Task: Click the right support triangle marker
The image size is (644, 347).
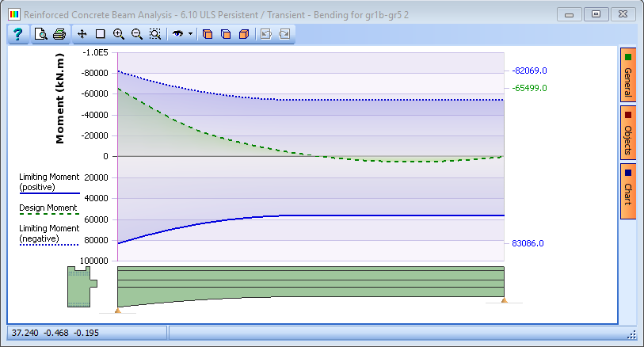Action: point(505,300)
